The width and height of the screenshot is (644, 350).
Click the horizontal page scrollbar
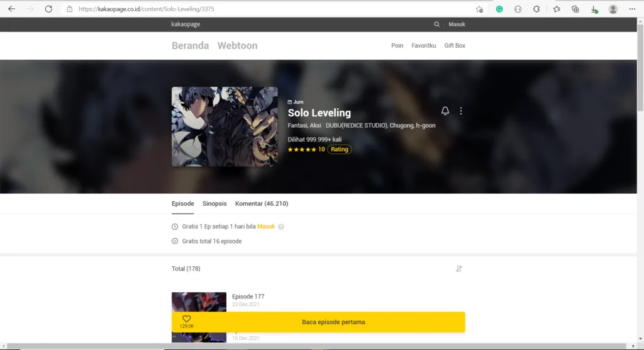click(318, 346)
